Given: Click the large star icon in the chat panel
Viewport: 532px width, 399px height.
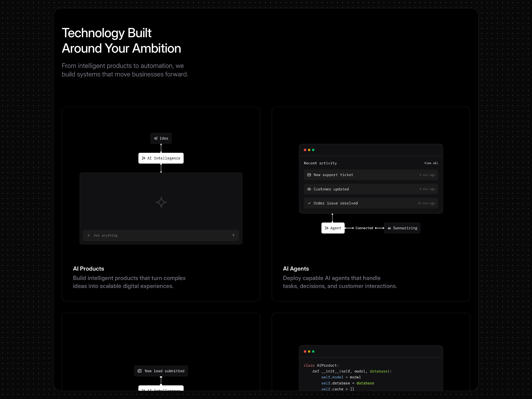Looking at the screenshot, I should pyautogui.click(x=161, y=202).
